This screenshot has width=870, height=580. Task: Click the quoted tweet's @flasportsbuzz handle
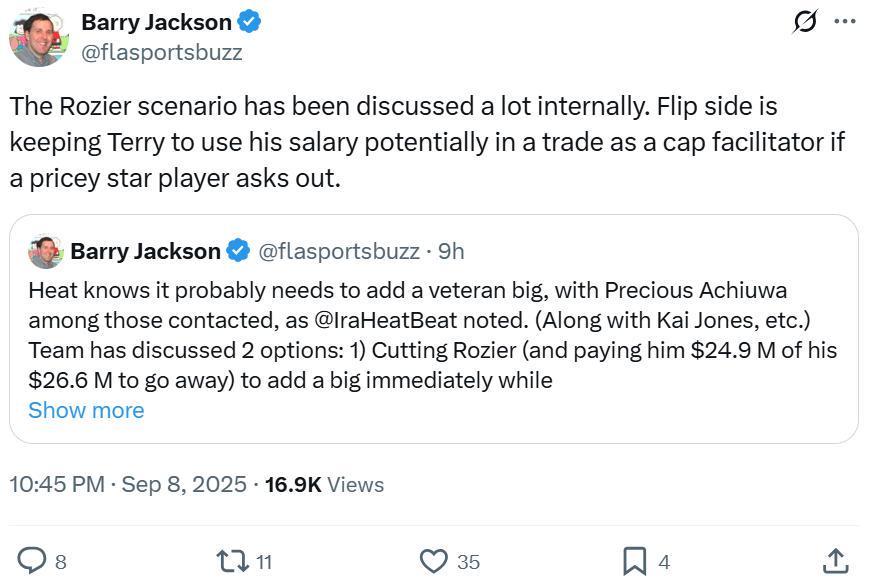(x=339, y=251)
